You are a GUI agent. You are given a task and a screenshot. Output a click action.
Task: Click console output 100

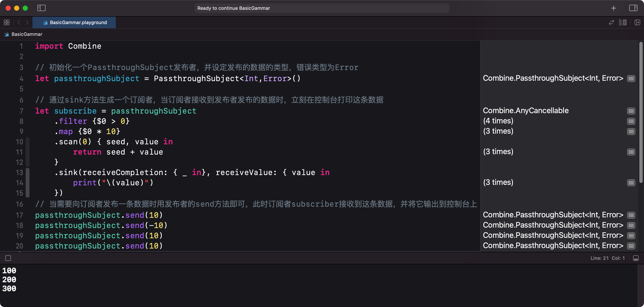click(9, 271)
